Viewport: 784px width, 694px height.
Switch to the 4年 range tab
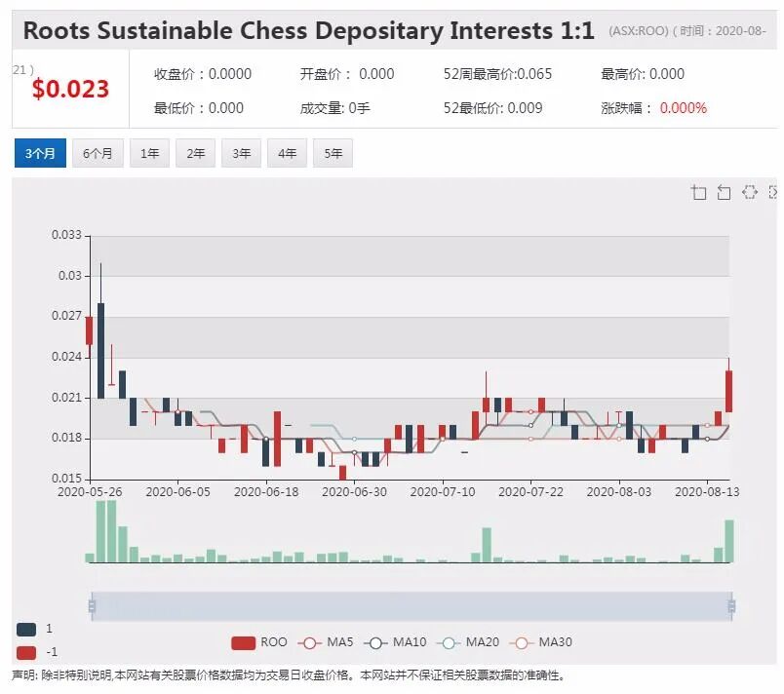pyautogui.click(x=287, y=153)
